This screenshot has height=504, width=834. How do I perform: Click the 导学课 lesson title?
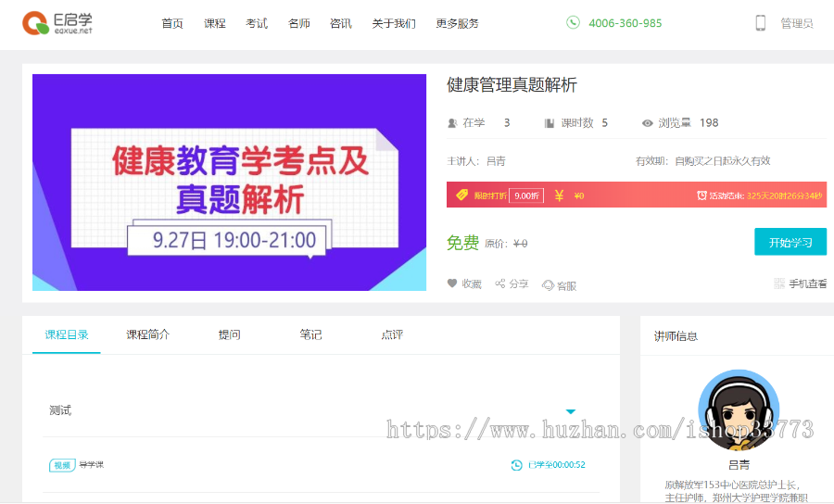coord(92,465)
